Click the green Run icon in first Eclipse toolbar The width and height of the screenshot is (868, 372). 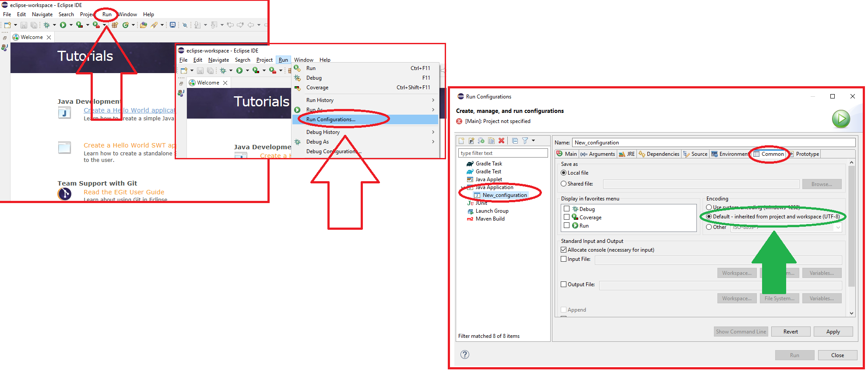tap(63, 25)
